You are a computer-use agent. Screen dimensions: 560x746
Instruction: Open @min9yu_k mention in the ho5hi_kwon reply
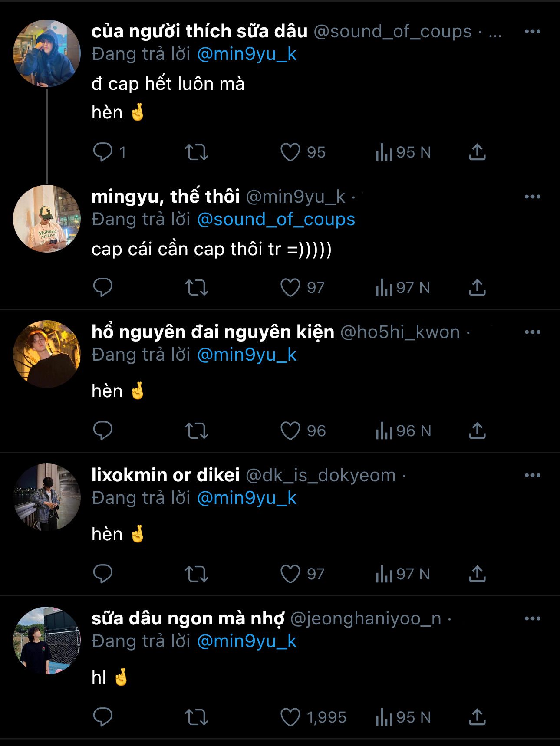coord(247,355)
